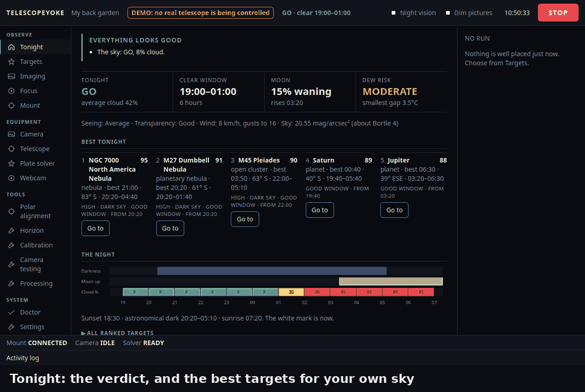Click the Saturn target name
This screenshot has width=585, height=392.
[x=324, y=160]
